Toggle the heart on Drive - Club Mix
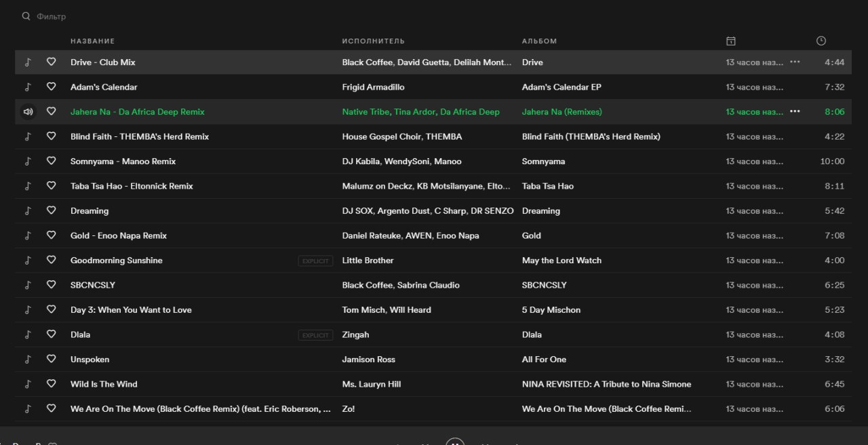Viewport: 868px width, 445px height. [x=51, y=62]
